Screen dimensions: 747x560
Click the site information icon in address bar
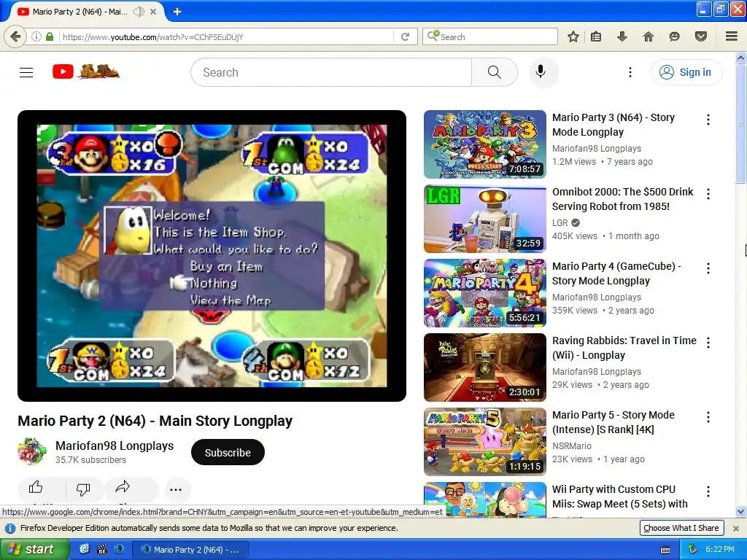(36, 36)
